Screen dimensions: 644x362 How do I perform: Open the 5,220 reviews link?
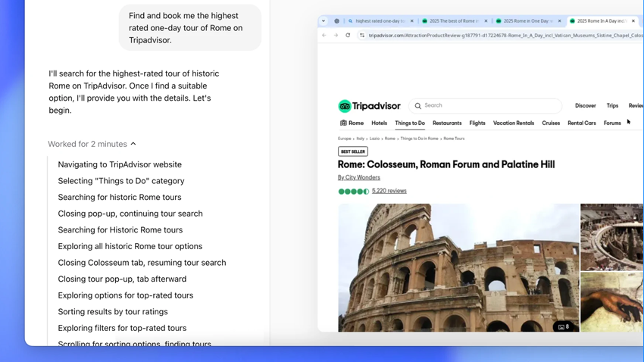tap(389, 191)
